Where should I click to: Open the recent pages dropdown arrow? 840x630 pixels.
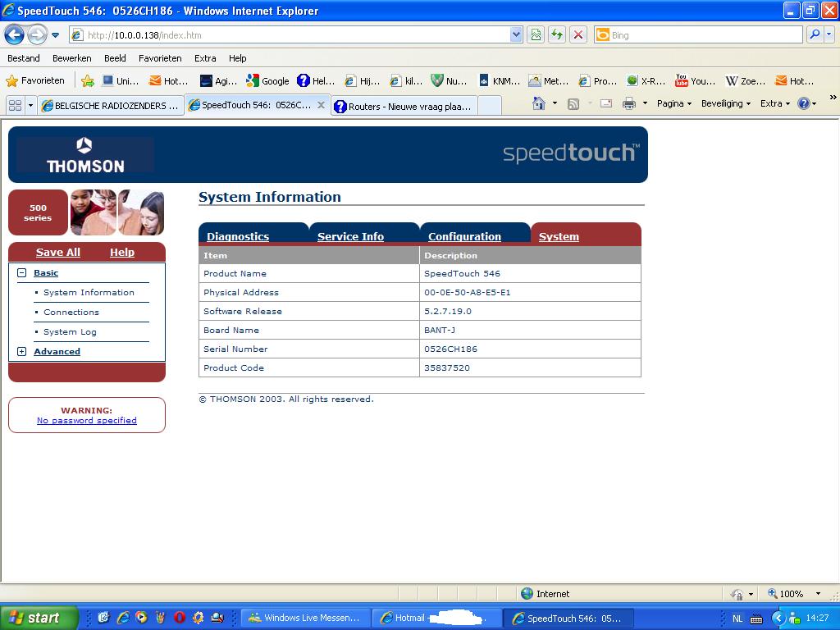tap(55, 35)
